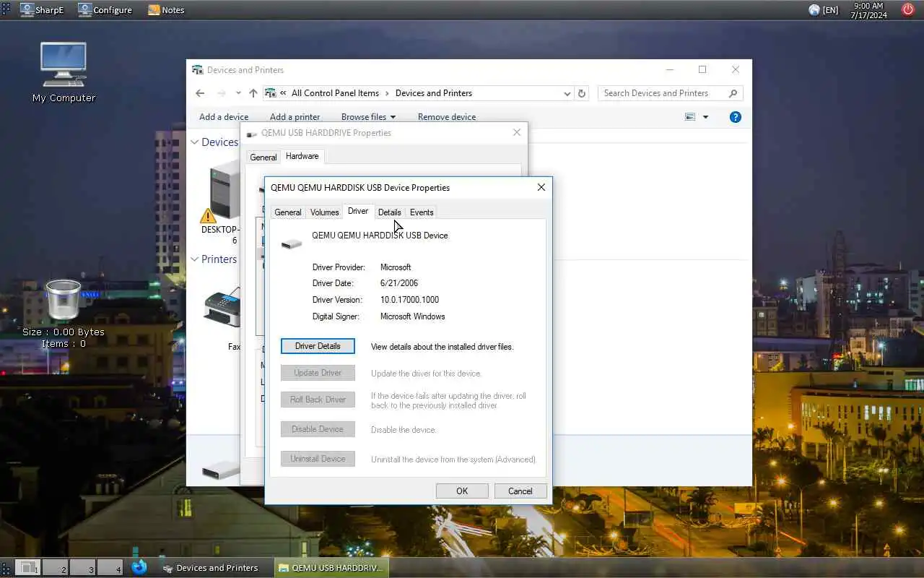This screenshot has width=924, height=578.
Task: Refresh the Devices and Printers view
Action: 582,93
